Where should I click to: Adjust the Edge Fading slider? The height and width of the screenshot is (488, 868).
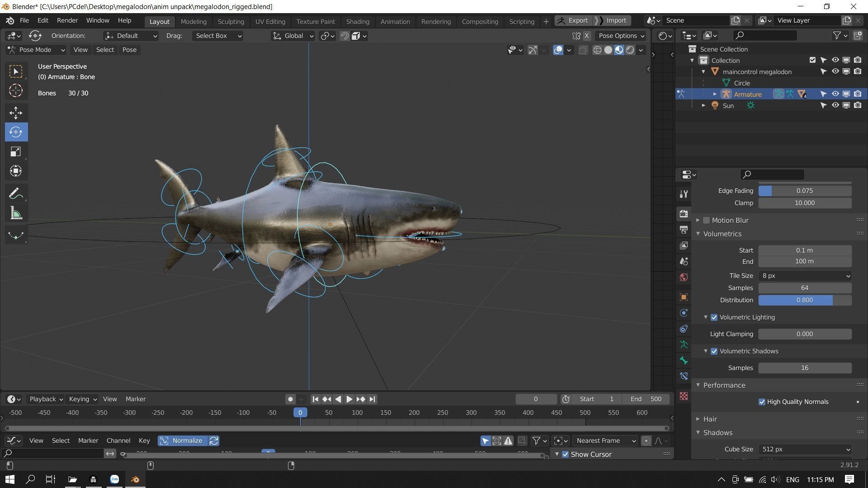tap(805, 191)
